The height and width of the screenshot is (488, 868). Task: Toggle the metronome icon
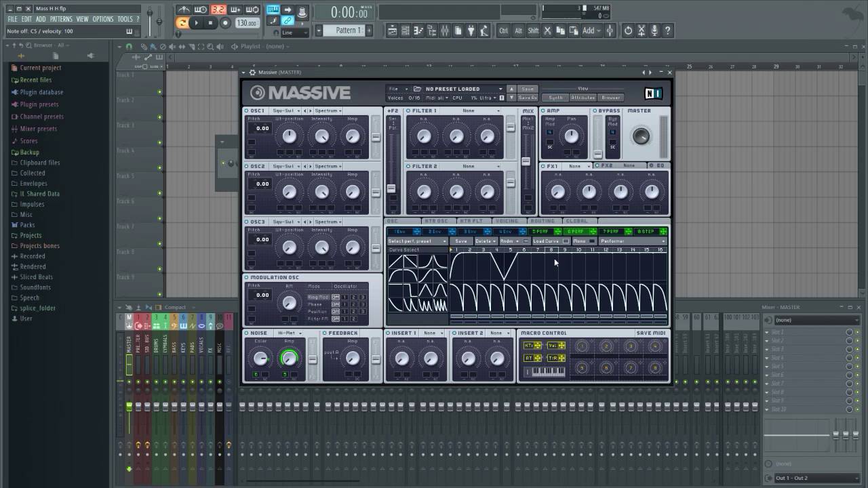183,9
